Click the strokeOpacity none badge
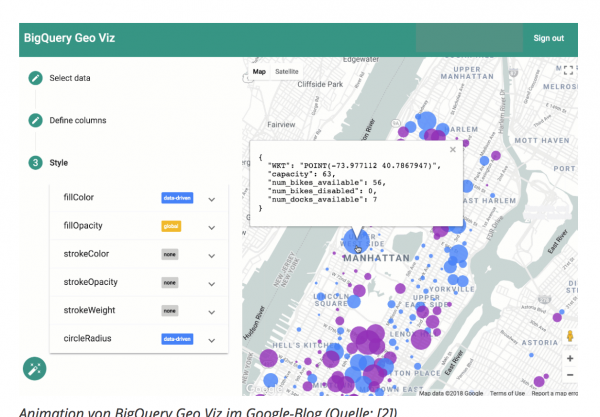Viewport: 600px width, 417px height. [x=169, y=283]
